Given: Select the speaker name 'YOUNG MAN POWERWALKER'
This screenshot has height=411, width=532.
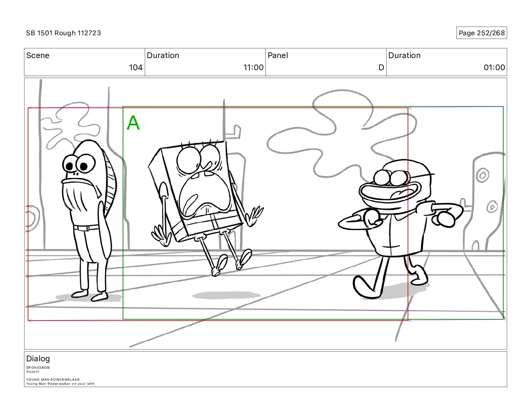Looking at the screenshot, I should [53, 380].
